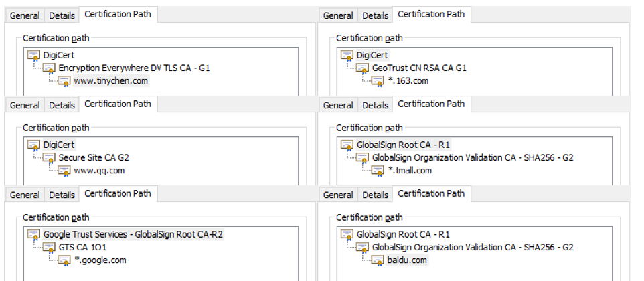
Task: Select DigiCert root text above Secure Site CA G2
Action: tap(59, 145)
